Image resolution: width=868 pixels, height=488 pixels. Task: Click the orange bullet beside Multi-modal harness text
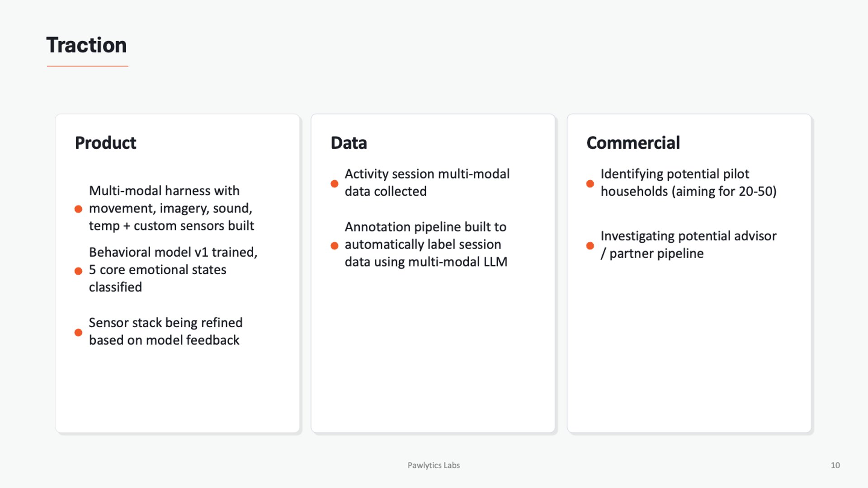tap(78, 209)
